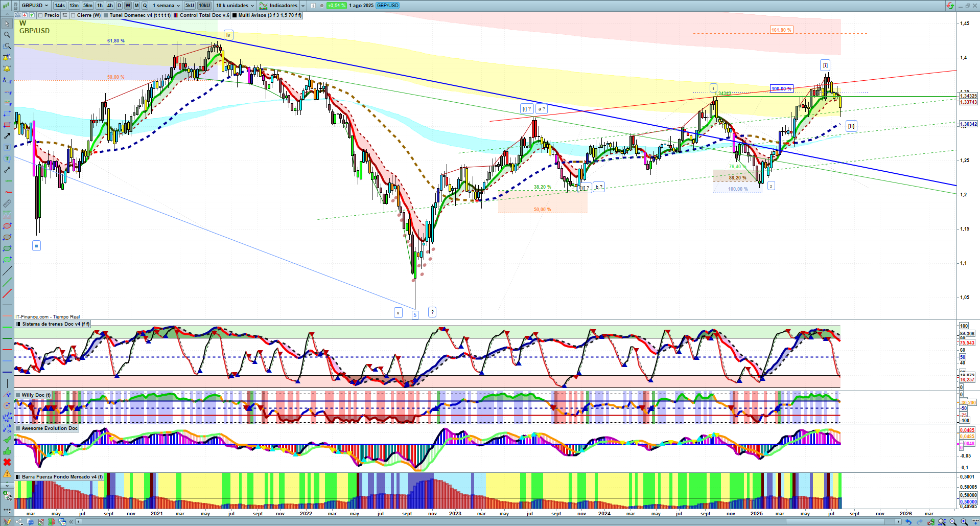Image resolution: width=980 pixels, height=526 pixels.
Task: Select the 1h timeframe
Action: coord(100,6)
